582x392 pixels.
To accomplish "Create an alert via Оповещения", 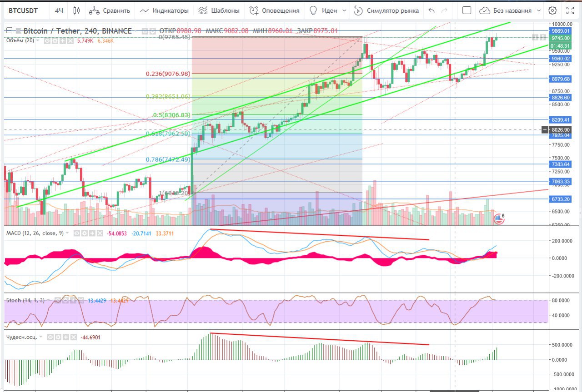I will click(275, 10).
